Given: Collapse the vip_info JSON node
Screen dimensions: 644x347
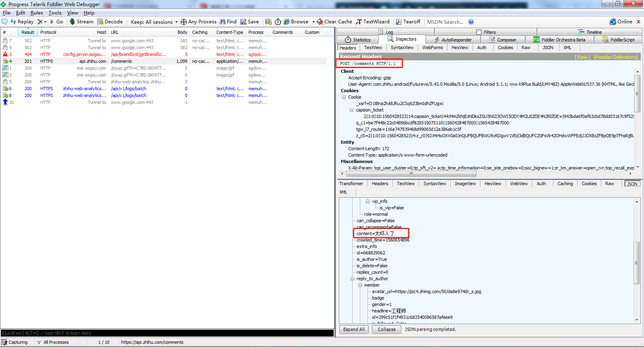Looking at the screenshot, I should coord(367,201).
